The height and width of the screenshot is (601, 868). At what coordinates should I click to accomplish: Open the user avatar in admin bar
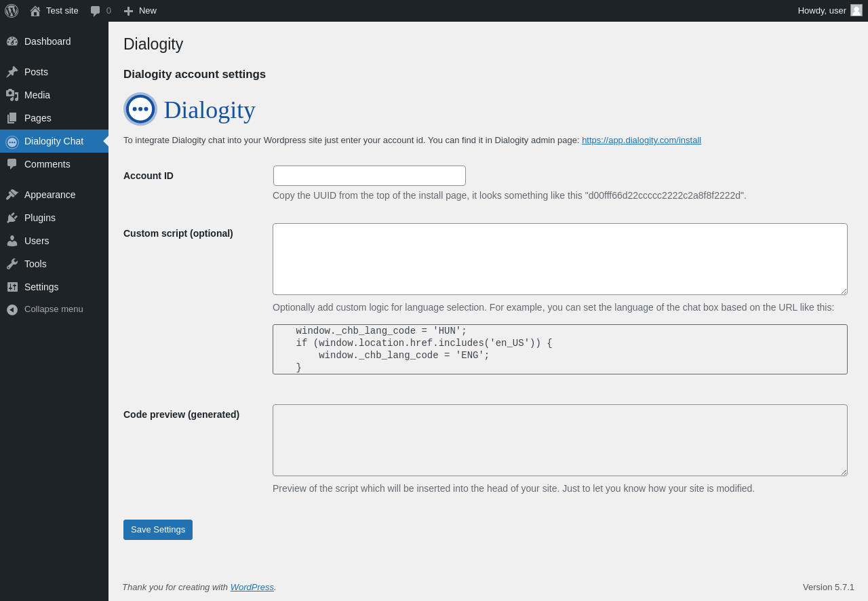[856, 10]
